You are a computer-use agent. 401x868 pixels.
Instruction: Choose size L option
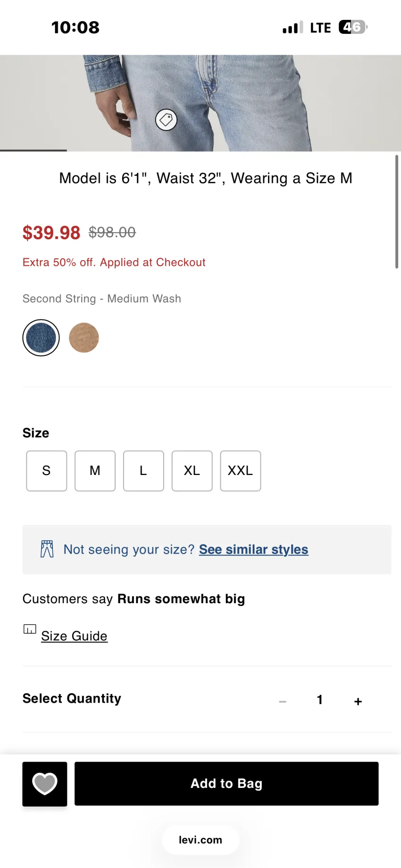tap(143, 471)
